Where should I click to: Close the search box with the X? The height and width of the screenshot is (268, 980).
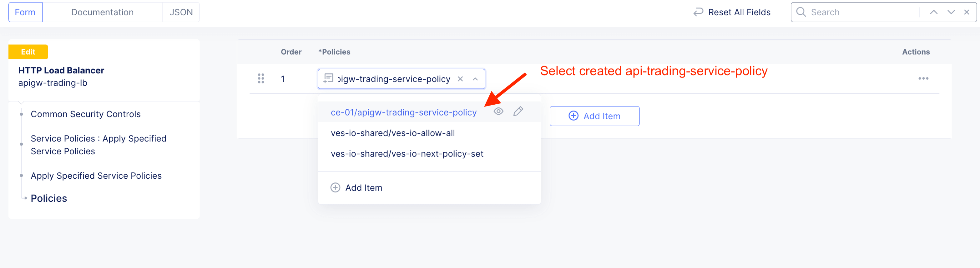(x=967, y=12)
